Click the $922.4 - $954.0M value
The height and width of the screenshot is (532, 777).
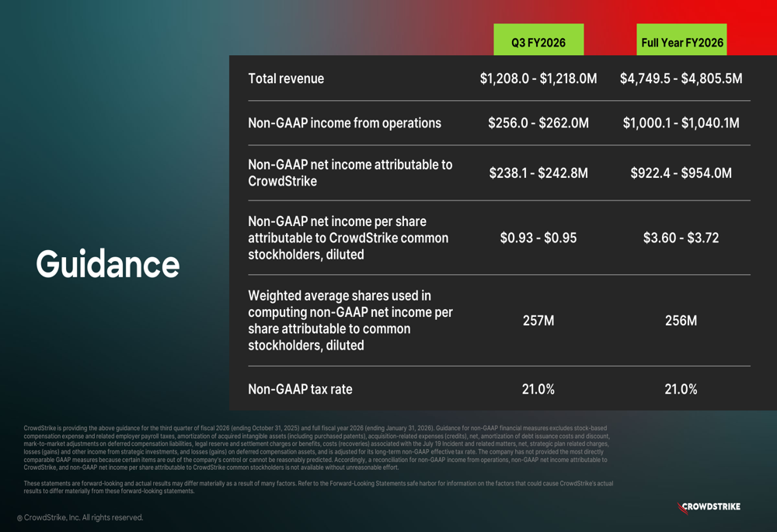click(681, 172)
